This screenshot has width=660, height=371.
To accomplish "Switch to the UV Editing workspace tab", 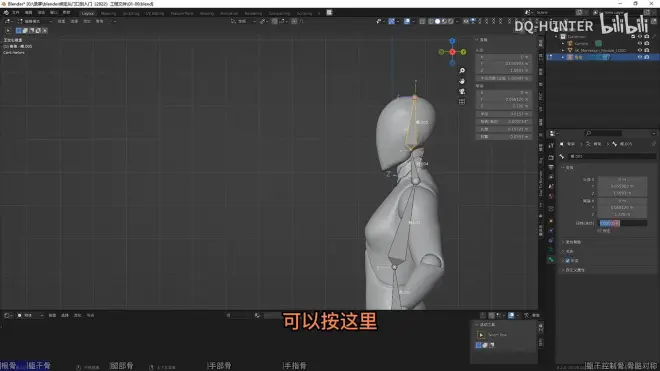I will 154,13.
